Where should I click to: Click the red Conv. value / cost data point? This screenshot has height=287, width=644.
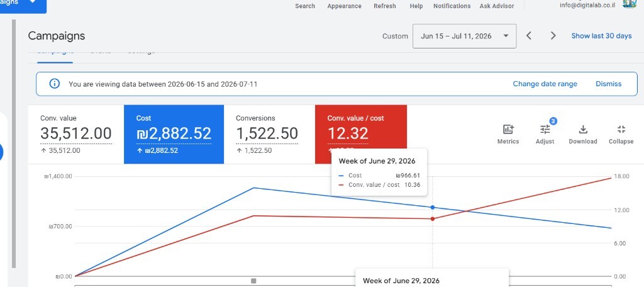(x=433, y=219)
